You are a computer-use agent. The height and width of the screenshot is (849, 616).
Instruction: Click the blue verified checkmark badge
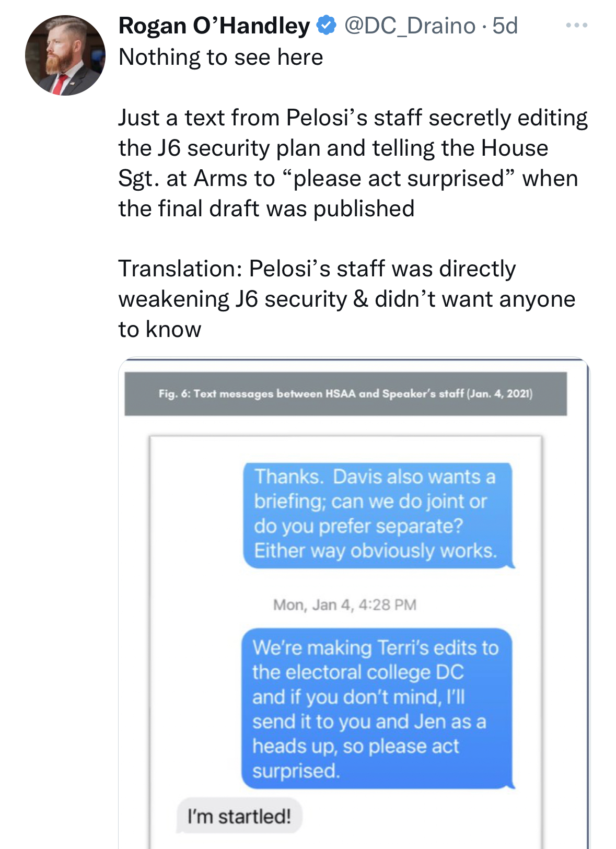pyautogui.click(x=327, y=25)
